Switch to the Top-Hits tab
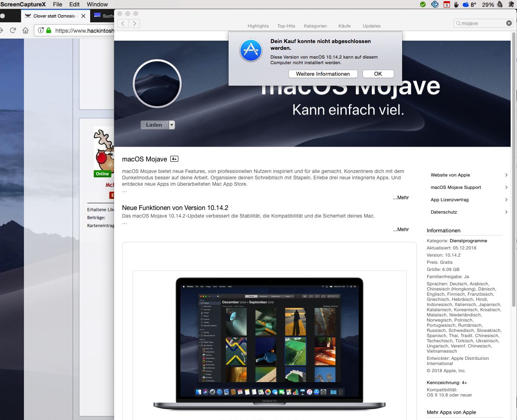 (286, 26)
